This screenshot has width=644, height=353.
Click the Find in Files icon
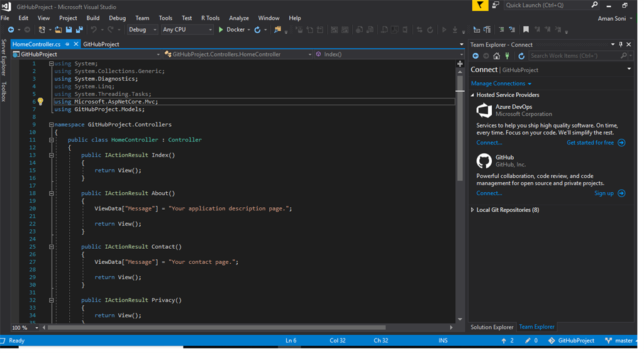tap(277, 30)
